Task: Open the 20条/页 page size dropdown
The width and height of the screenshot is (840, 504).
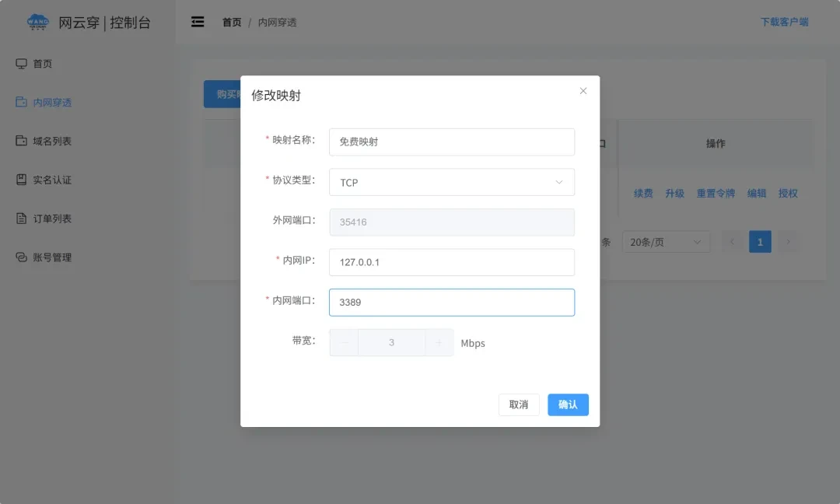Action: (x=666, y=242)
